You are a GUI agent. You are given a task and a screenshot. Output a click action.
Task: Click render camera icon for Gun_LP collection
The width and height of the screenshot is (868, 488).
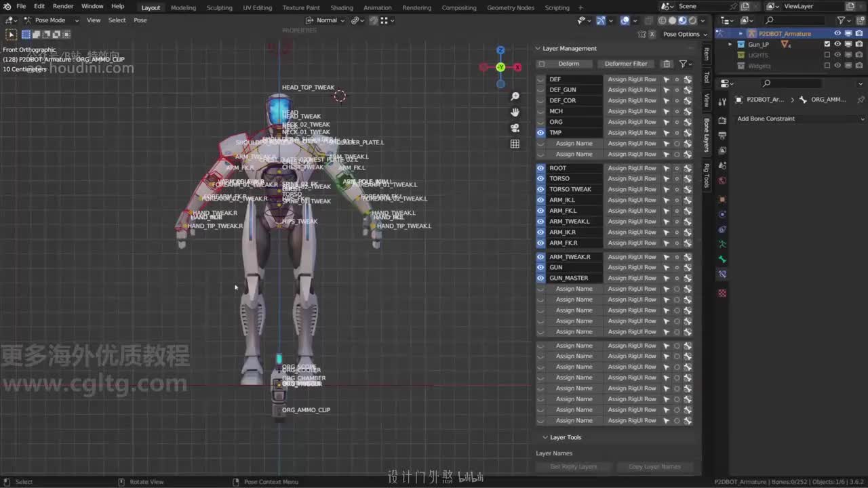859,44
